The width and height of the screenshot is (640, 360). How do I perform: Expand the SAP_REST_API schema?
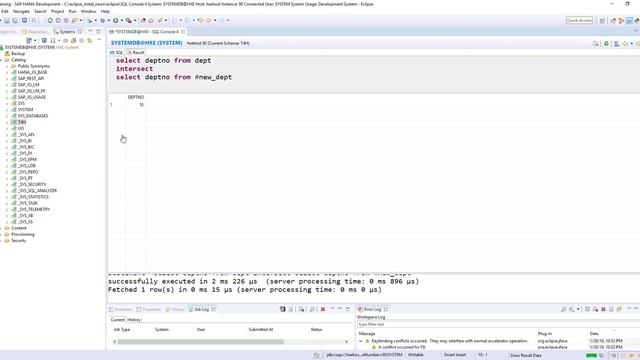pos(7,78)
